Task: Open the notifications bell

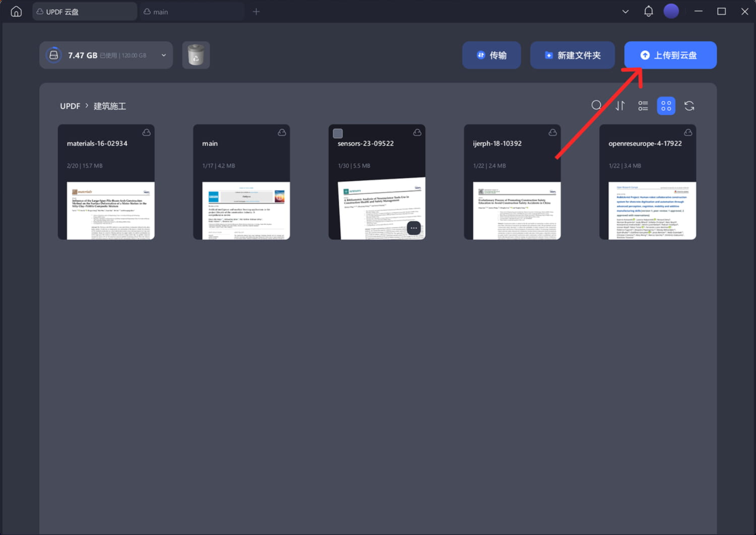Action: pyautogui.click(x=648, y=11)
